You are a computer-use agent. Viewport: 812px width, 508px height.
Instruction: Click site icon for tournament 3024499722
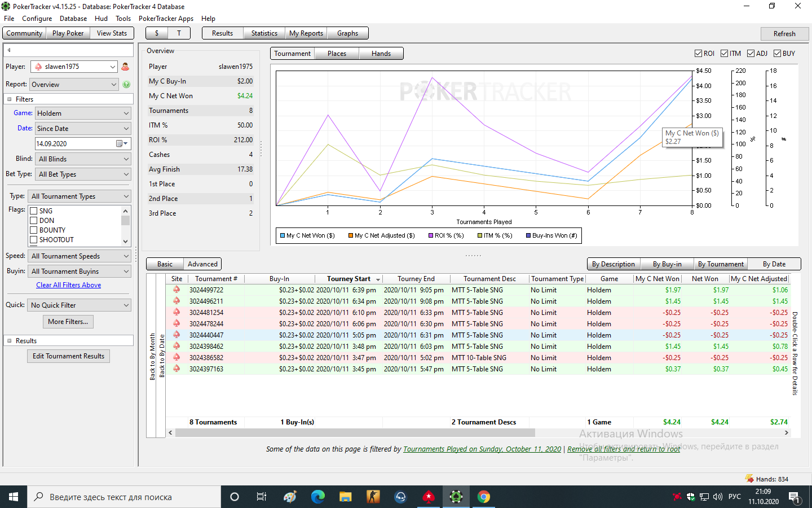176,290
